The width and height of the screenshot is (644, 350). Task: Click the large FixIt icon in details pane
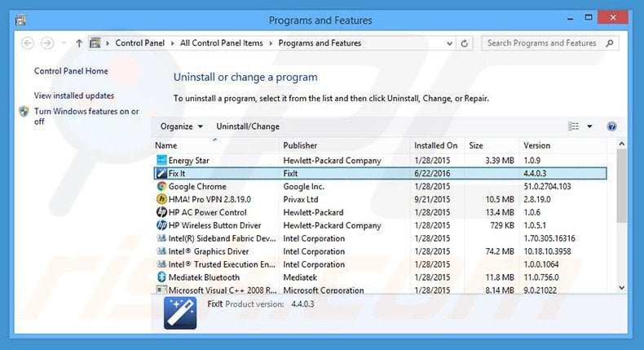point(180,313)
